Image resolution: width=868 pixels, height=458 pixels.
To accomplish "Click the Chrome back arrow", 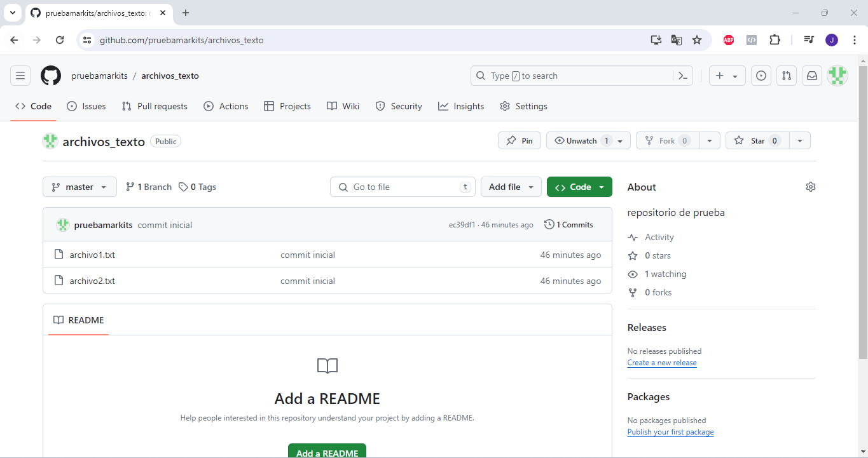I will click(x=14, y=40).
